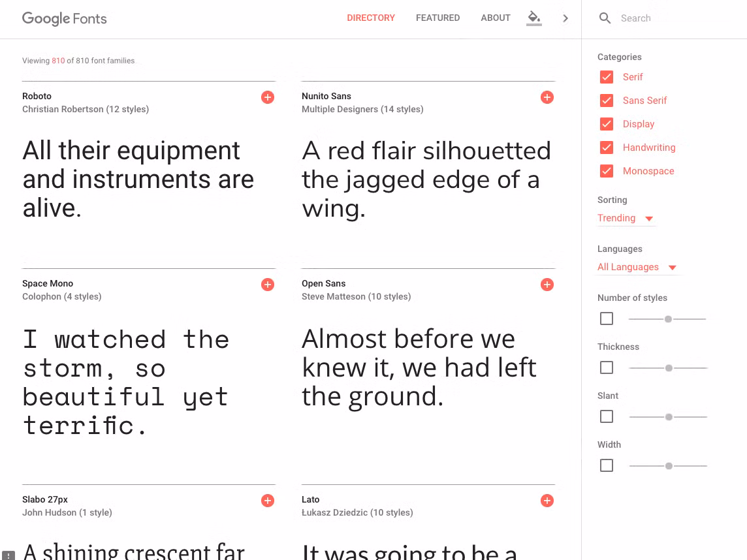
Task: Expand the hidden navigation with the chevron arrow
Action: 565,18
